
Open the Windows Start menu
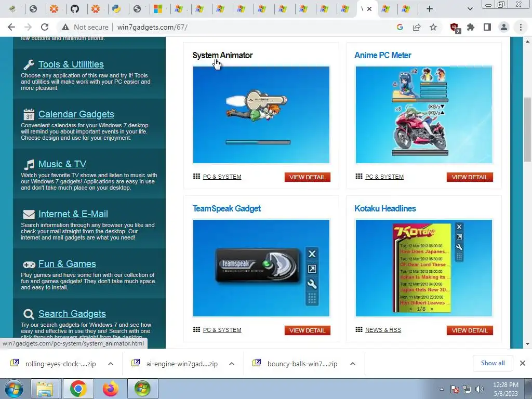14,389
